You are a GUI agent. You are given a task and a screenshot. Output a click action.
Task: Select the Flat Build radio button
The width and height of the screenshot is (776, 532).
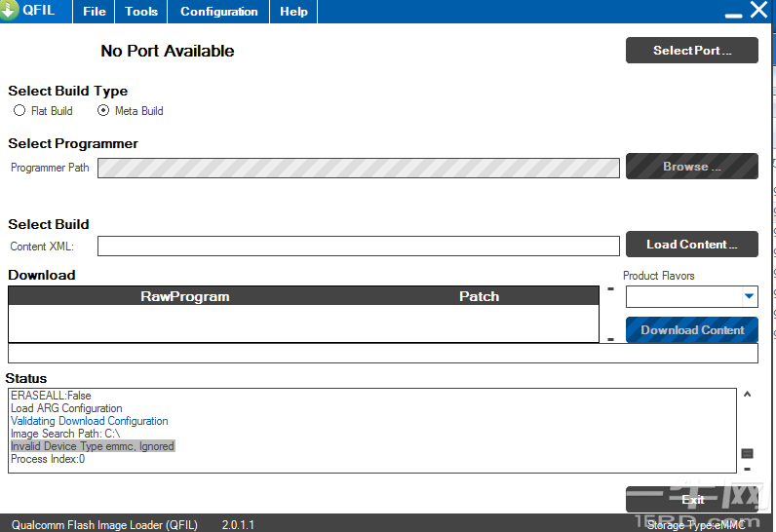click(x=19, y=111)
